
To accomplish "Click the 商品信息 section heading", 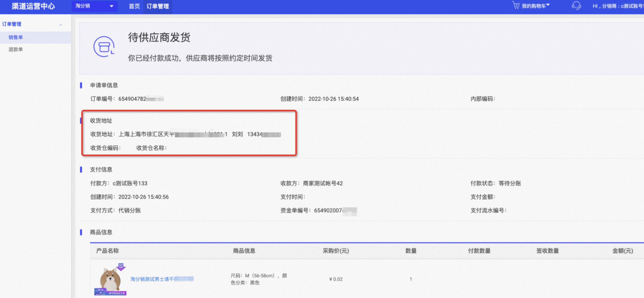I will pos(101,232).
